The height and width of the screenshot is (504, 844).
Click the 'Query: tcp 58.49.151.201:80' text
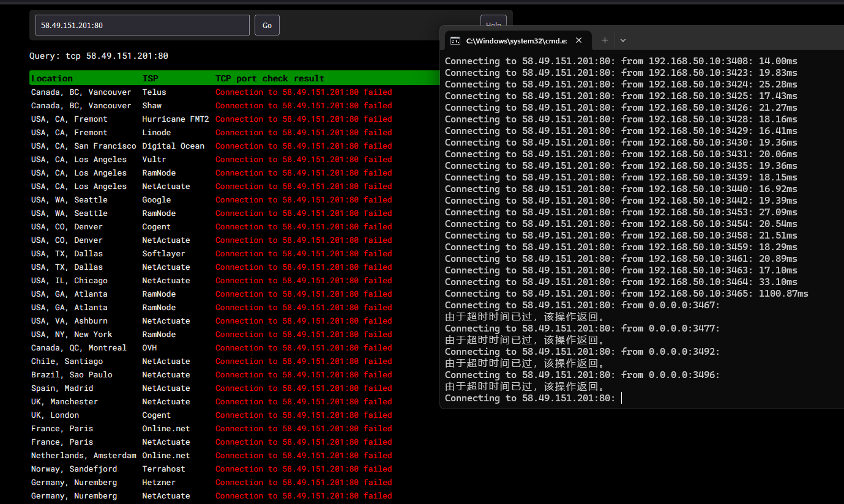click(99, 56)
